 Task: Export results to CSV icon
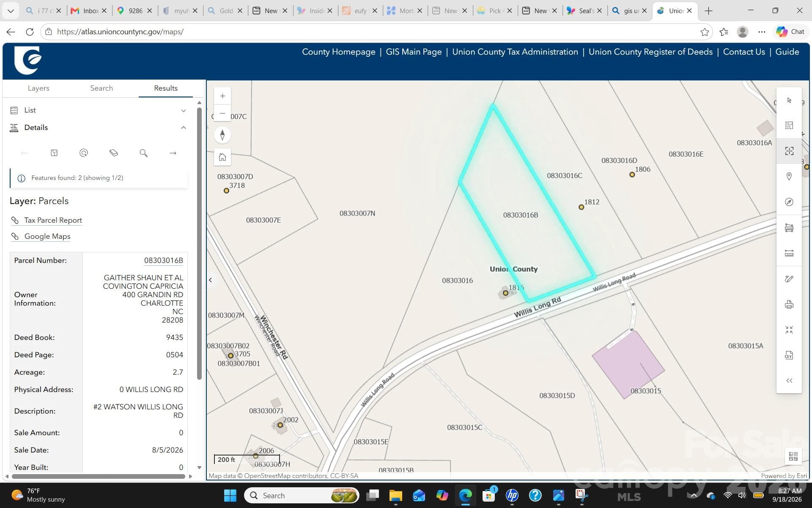[789, 355]
